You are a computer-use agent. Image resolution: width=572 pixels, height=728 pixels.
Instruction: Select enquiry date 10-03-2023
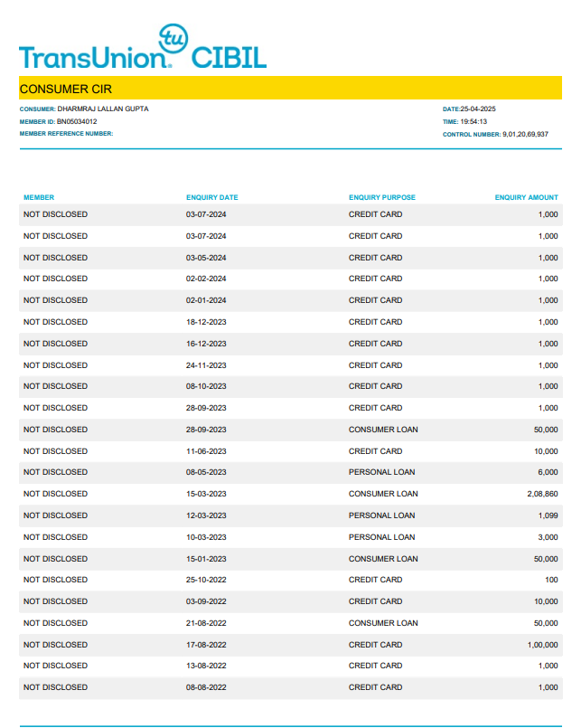tap(206, 537)
